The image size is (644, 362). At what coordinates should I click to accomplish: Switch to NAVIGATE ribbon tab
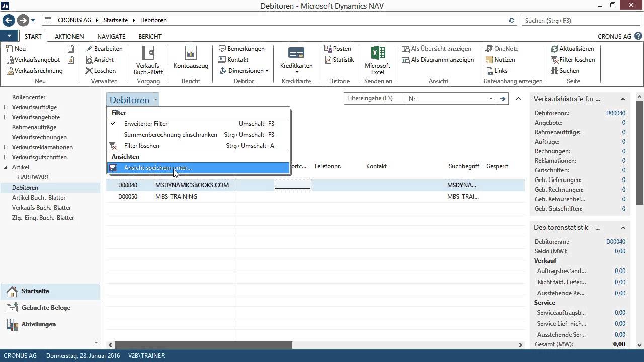pos(111,36)
